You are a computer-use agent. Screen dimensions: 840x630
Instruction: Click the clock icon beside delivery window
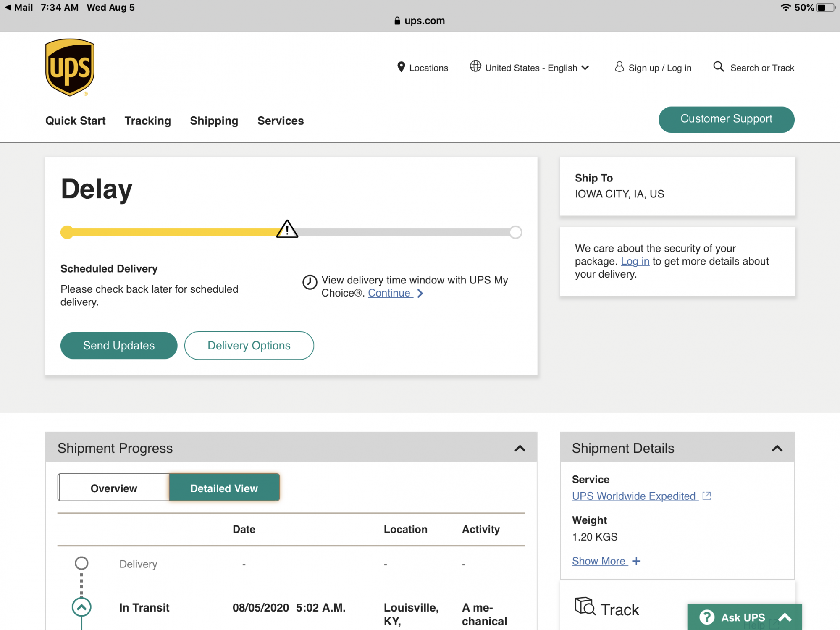310,282
